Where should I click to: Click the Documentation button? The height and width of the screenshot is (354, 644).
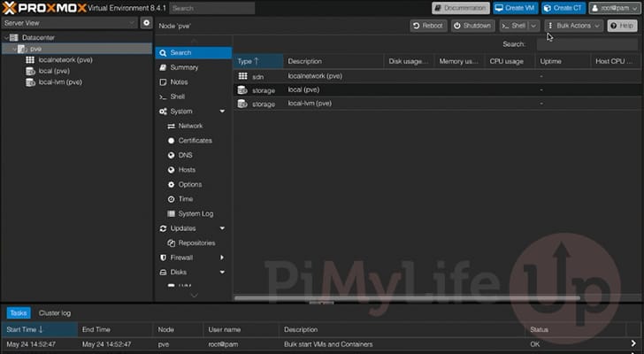pyautogui.click(x=460, y=8)
